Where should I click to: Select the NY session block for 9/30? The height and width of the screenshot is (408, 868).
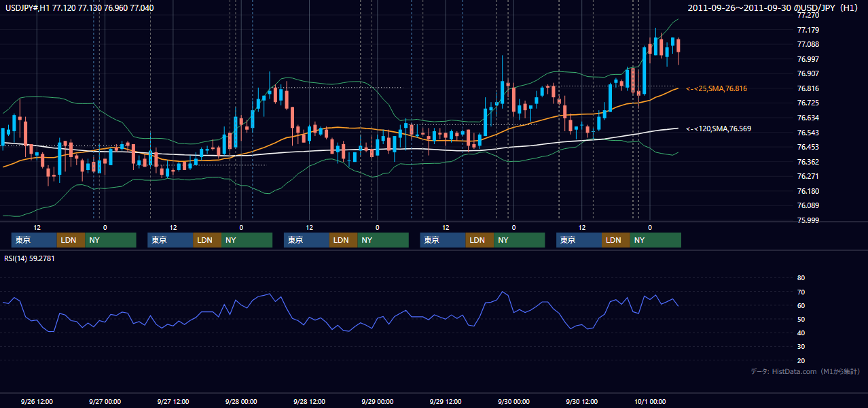point(655,240)
